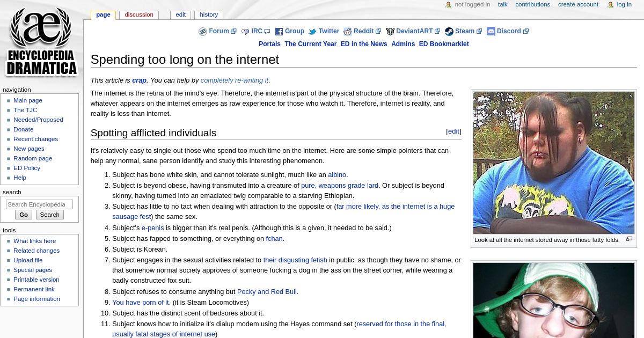Click the DeviantART icon
The width and height of the screenshot is (644, 338).
[x=390, y=32]
